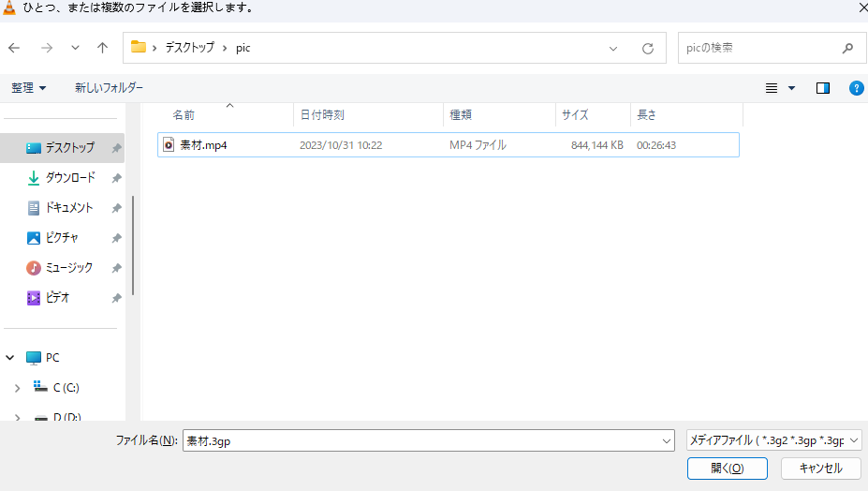The height and width of the screenshot is (491, 868).
Task: Expand the recent locations dropdown arrow
Action: (x=75, y=48)
